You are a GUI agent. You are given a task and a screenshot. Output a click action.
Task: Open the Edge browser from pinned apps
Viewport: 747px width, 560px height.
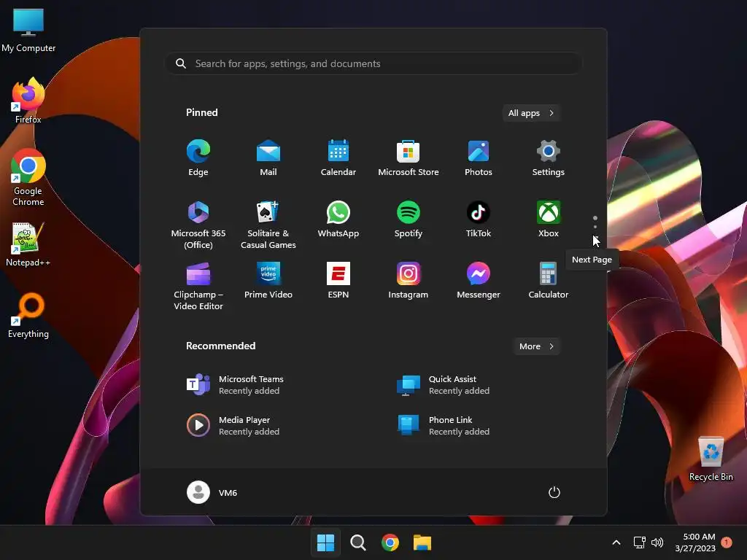pos(198,157)
